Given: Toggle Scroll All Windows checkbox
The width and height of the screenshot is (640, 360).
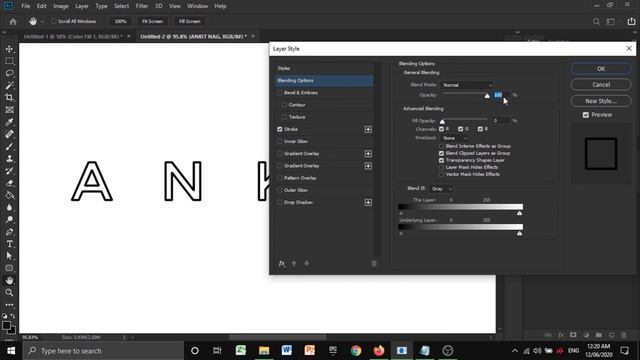Looking at the screenshot, I should click(54, 21).
